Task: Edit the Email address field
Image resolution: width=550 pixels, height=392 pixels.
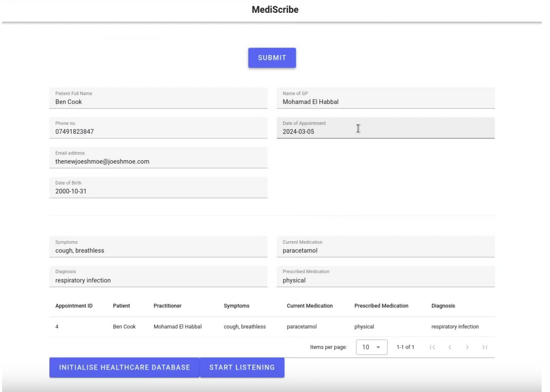Action: (x=158, y=162)
